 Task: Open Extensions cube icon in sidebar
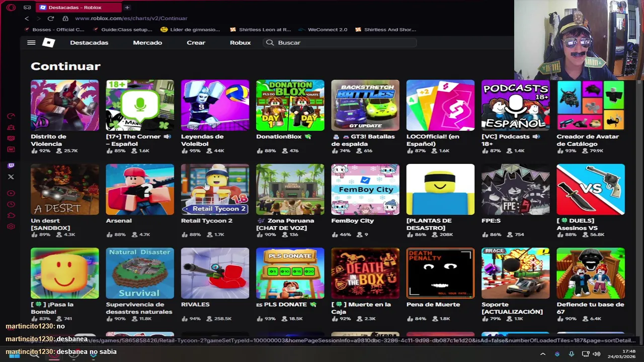(x=11, y=215)
